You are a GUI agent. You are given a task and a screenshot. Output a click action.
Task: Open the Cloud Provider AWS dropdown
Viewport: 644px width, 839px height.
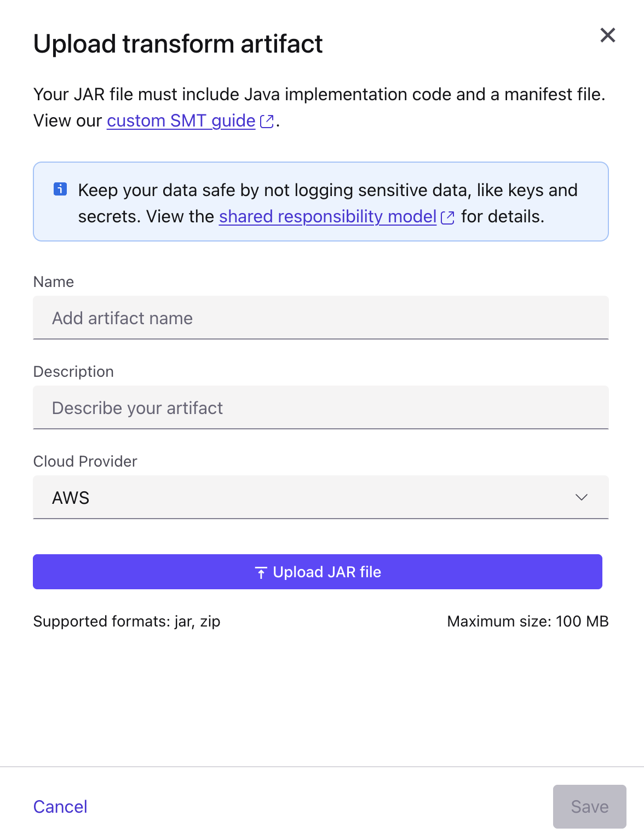point(321,497)
